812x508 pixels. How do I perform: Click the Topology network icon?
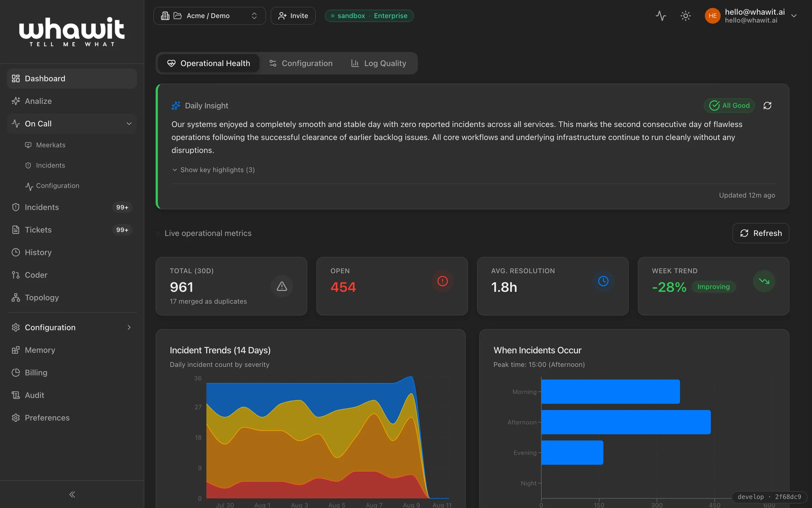click(16, 297)
